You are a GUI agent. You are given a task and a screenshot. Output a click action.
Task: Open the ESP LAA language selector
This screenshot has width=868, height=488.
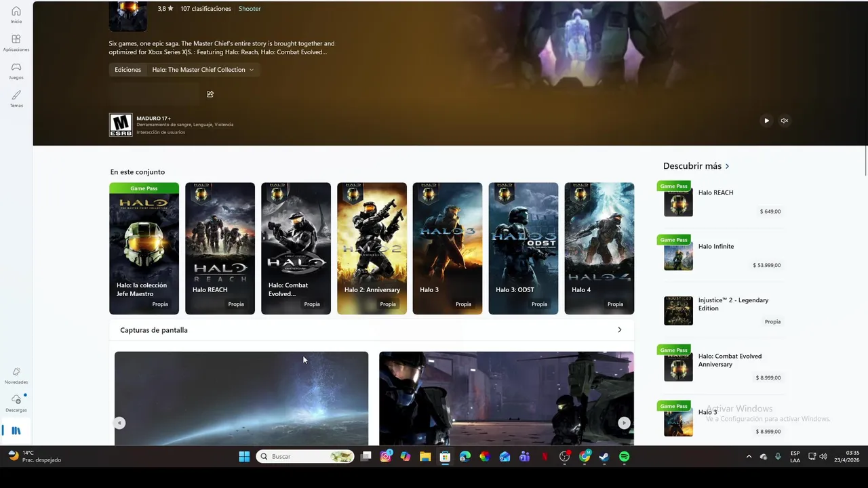click(x=795, y=457)
